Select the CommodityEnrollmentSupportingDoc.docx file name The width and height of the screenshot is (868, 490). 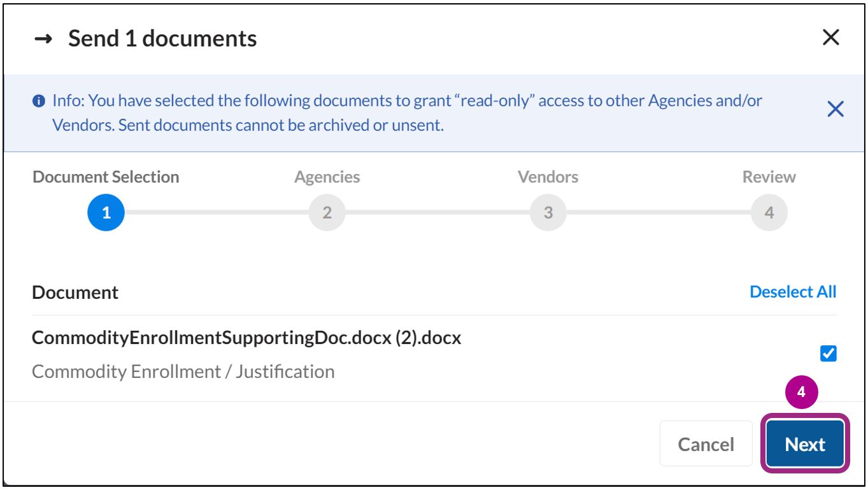point(246,338)
